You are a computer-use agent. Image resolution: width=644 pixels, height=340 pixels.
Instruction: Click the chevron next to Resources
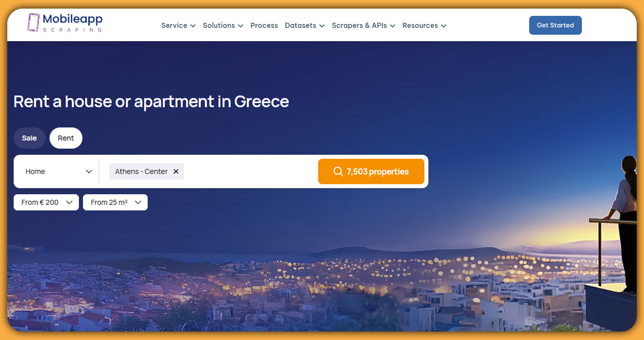pos(443,26)
